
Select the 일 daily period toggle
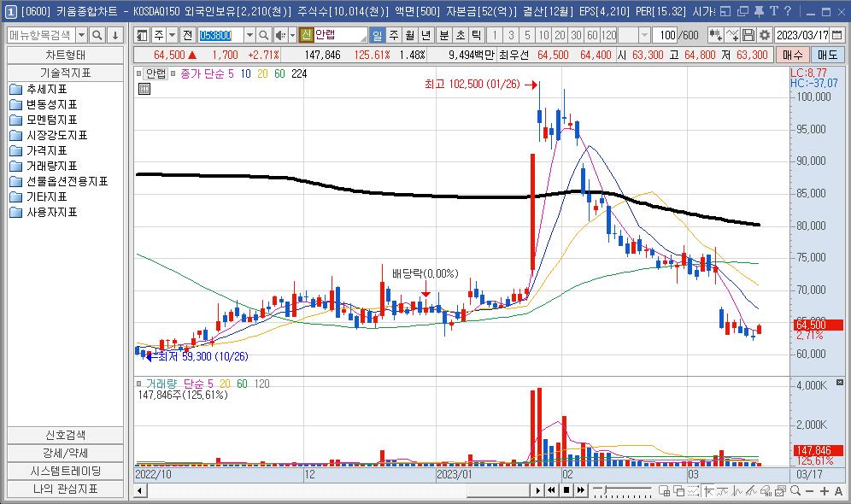pyautogui.click(x=377, y=35)
